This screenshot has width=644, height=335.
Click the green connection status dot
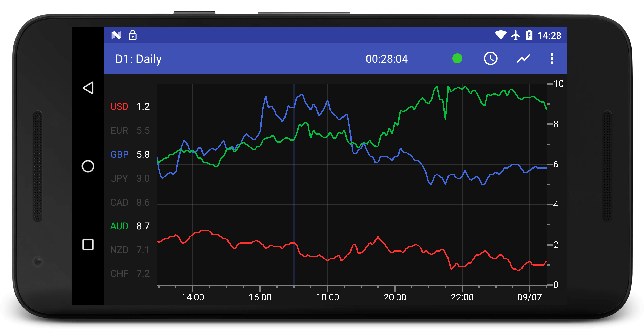point(458,58)
